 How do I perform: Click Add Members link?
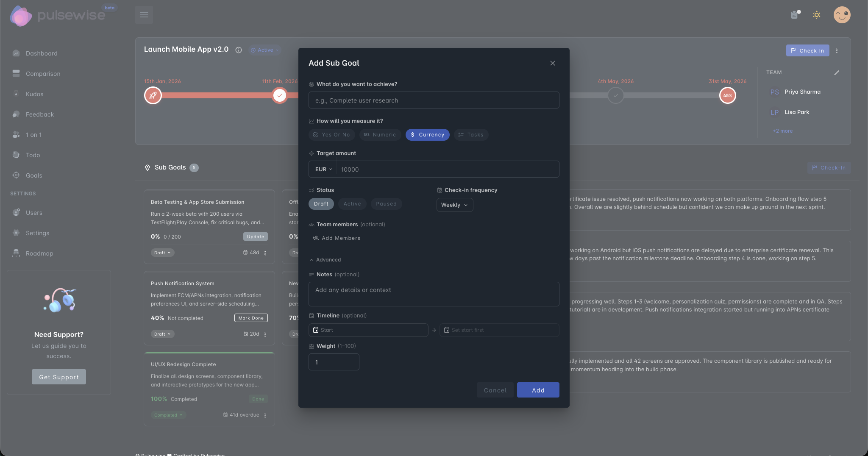(337, 238)
